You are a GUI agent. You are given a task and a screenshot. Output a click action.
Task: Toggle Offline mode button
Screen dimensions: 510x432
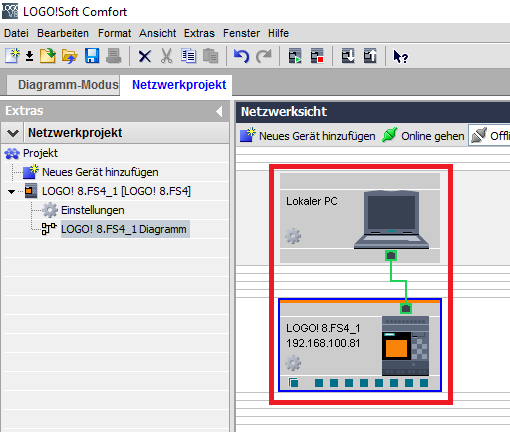489,135
